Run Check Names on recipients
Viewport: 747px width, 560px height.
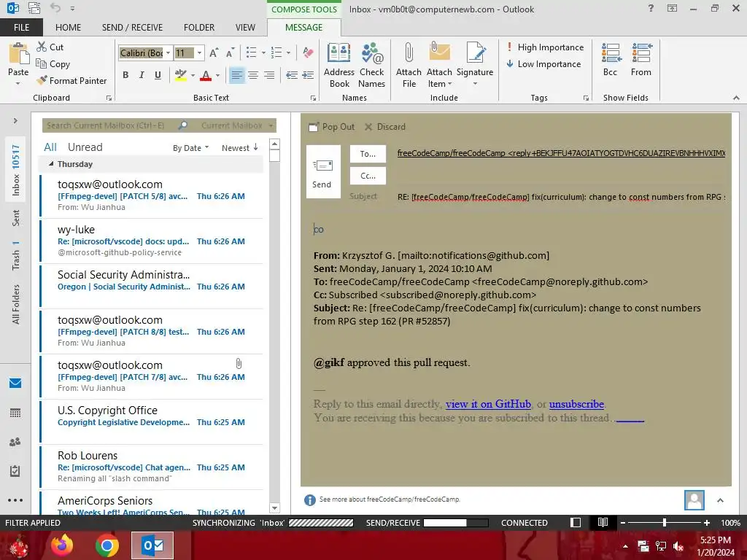371,65
